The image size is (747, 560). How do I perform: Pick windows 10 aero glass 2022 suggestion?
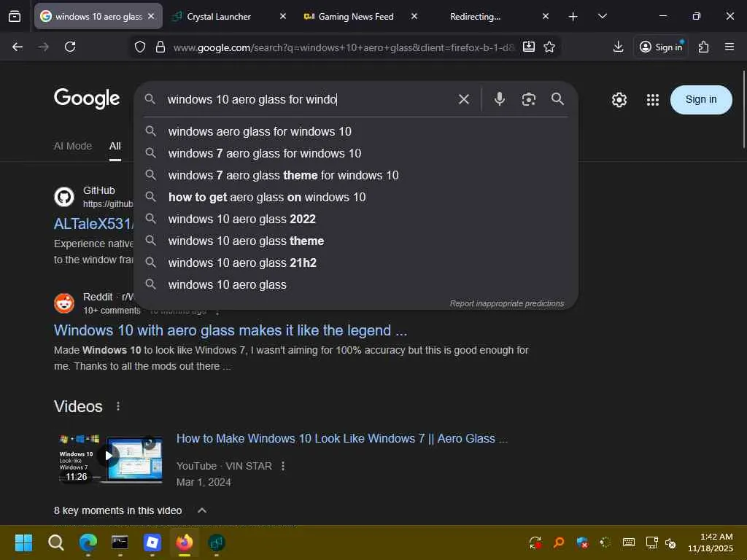356,219
